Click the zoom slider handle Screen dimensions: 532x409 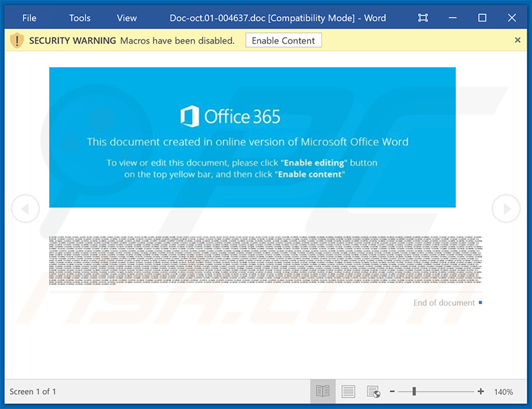[414, 392]
